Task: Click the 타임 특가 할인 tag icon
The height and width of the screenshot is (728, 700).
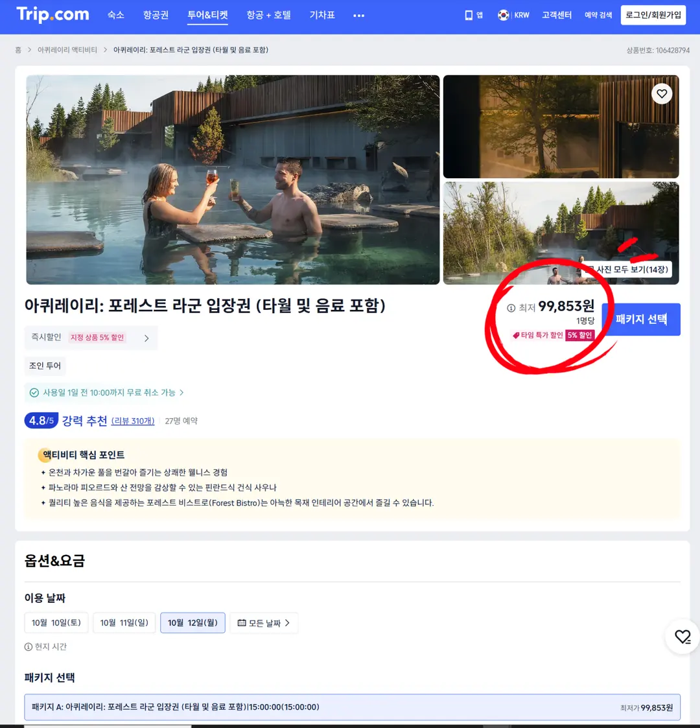Action: (x=516, y=335)
